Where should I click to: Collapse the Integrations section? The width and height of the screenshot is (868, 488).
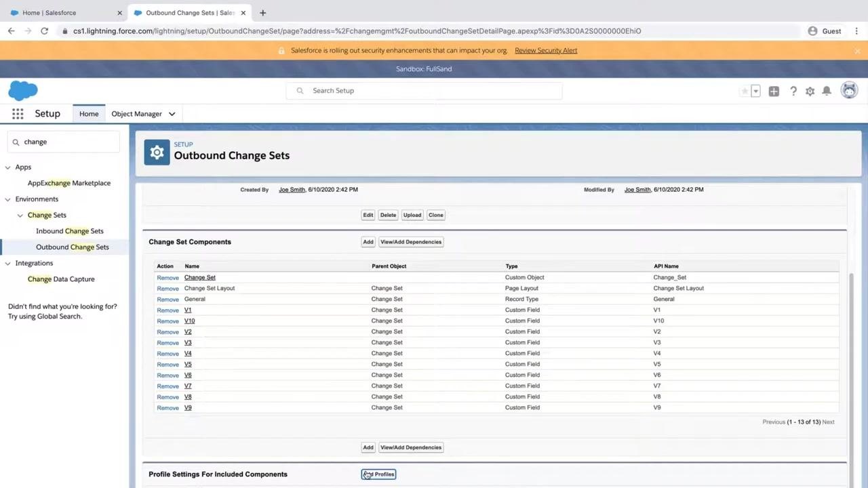click(x=8, y=263)
